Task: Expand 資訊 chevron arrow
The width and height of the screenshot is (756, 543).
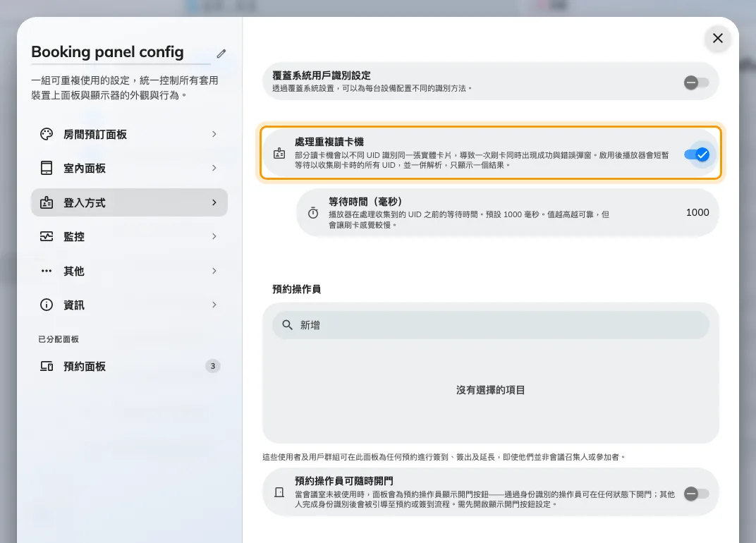Action: (214, 305)
